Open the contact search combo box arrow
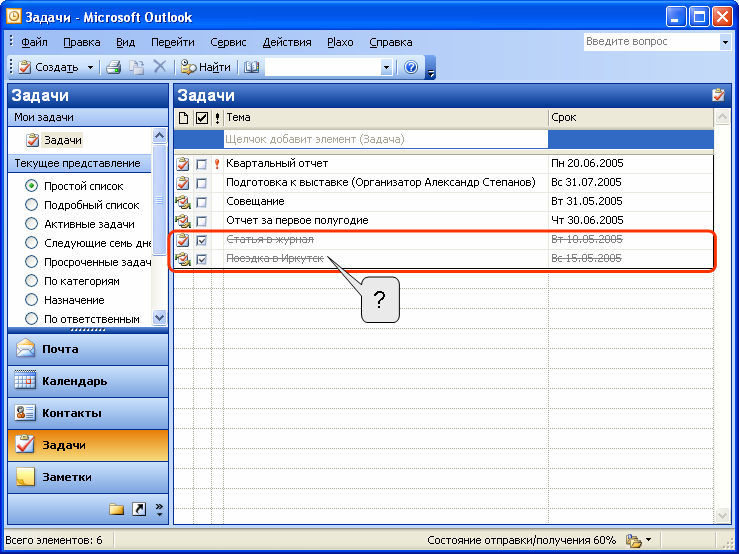Screen dimensions: 739x554 click(386, 67)
